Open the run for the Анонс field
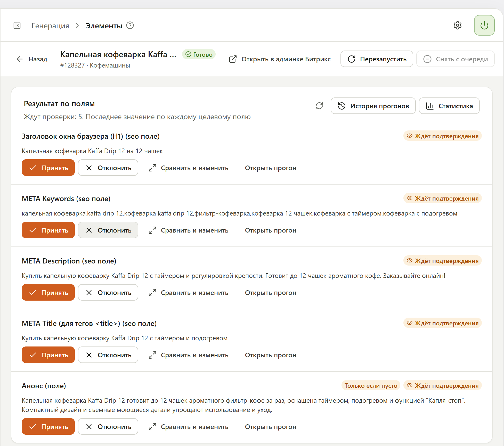 (271, 427)
